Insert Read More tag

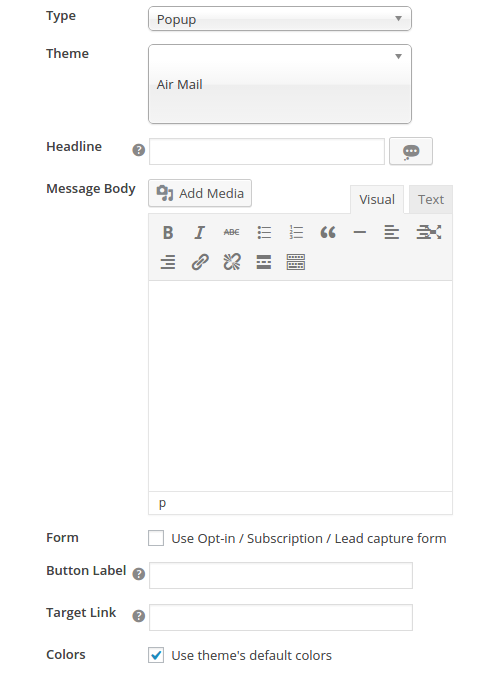click(264, 262)
